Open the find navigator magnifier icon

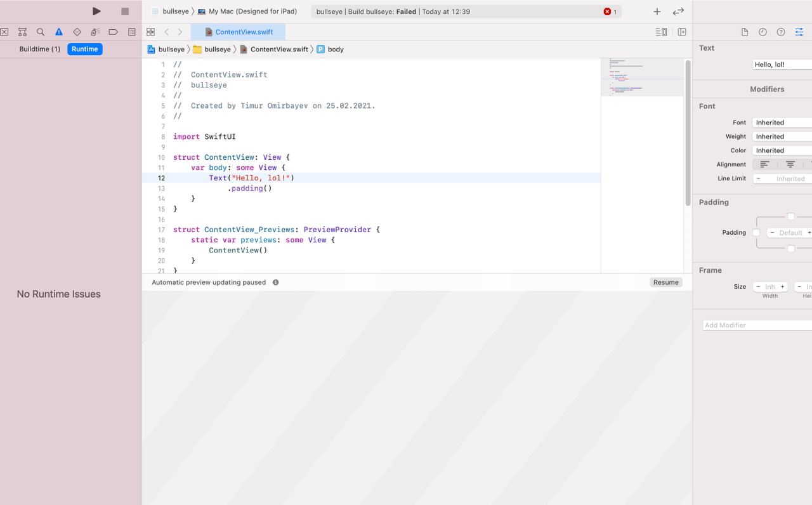(41, 32)
